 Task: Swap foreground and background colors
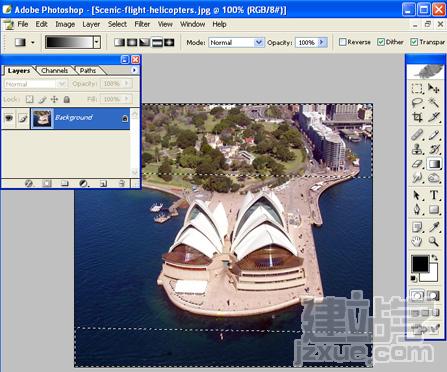tap(435, 258)
